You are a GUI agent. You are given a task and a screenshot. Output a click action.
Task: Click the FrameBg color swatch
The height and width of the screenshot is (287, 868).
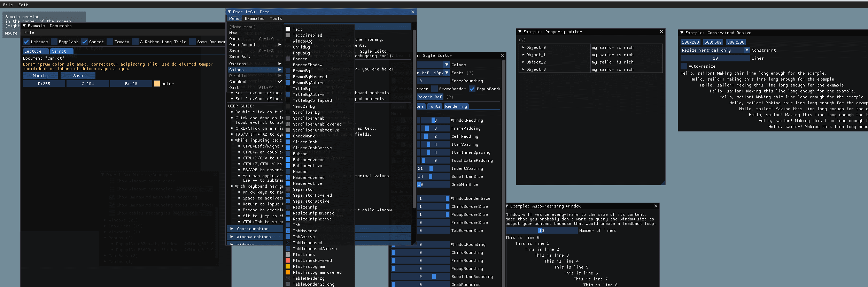pyautogui.click(x=288, y=71)
